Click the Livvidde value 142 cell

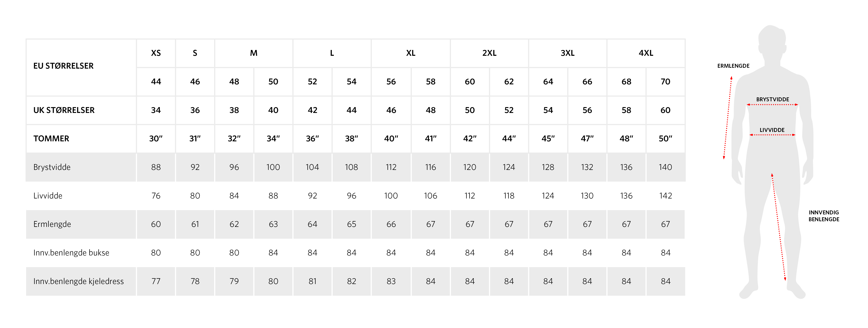tap(665, 196)
